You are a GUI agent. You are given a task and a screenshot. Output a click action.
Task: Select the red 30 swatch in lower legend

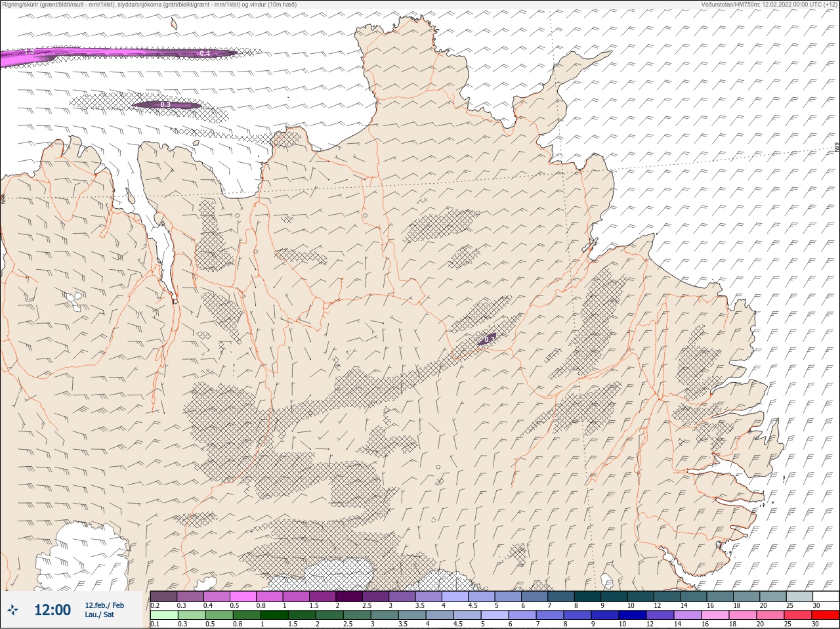click(825, 615)
